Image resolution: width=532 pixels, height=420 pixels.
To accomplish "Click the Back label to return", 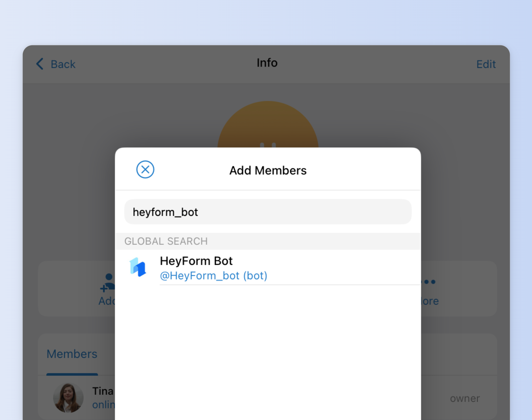I will click(63, 64).
